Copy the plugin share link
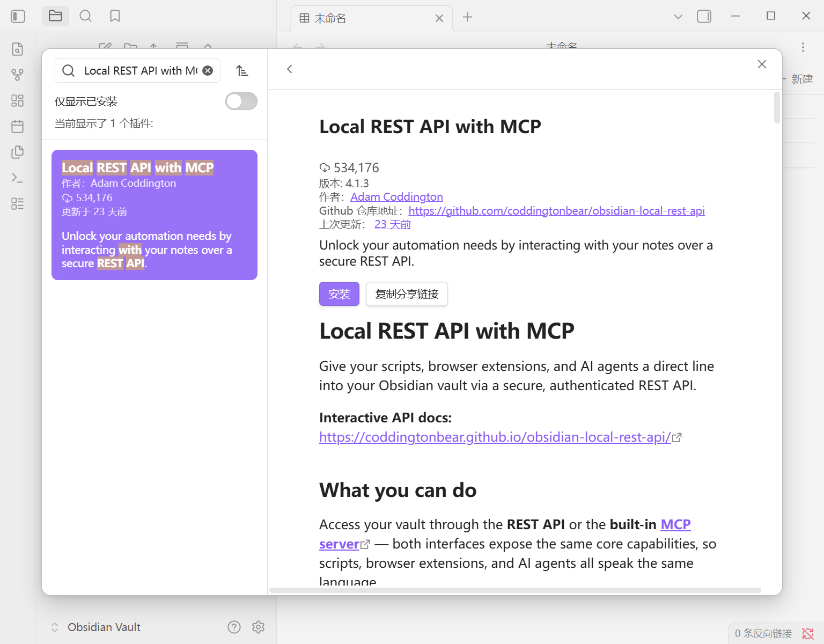The image size is (824, 644). [x=407, y=294]
